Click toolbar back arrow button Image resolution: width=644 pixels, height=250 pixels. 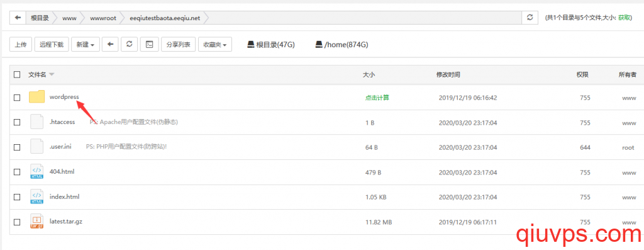(110, 45)
